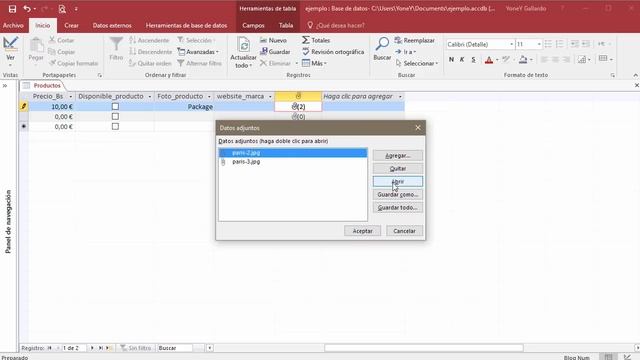The height and width of the screenshot is (360, 640).
Task: Click the horizontal scrollbar at bottom
Action: tap(423, 348)
